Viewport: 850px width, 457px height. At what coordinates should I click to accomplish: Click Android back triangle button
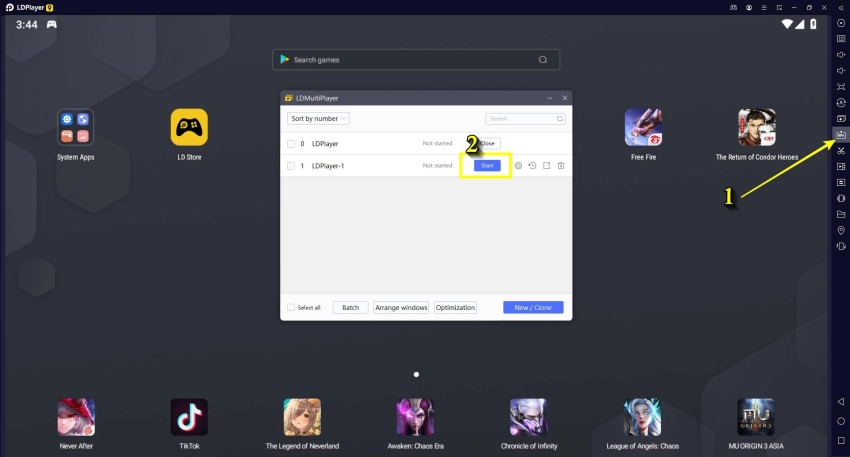pos(841,402)
